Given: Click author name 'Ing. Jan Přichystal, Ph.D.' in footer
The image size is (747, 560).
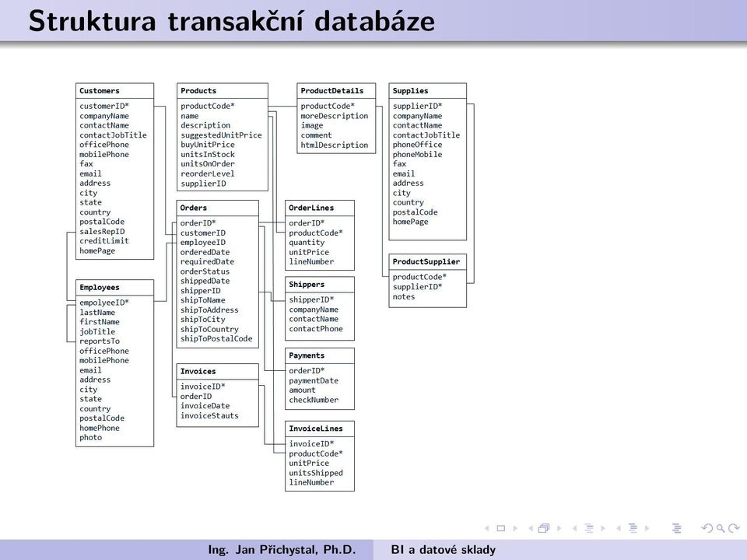Looking at the screenshot, I should pos(282,550).
